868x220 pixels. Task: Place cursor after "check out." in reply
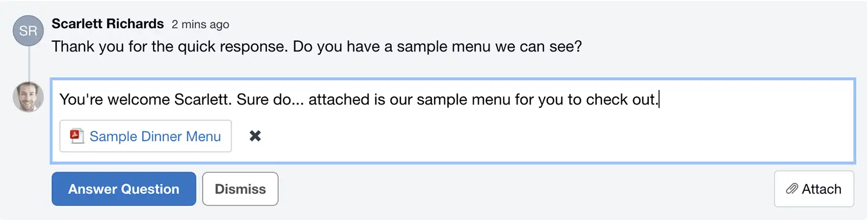pos(659,100)
